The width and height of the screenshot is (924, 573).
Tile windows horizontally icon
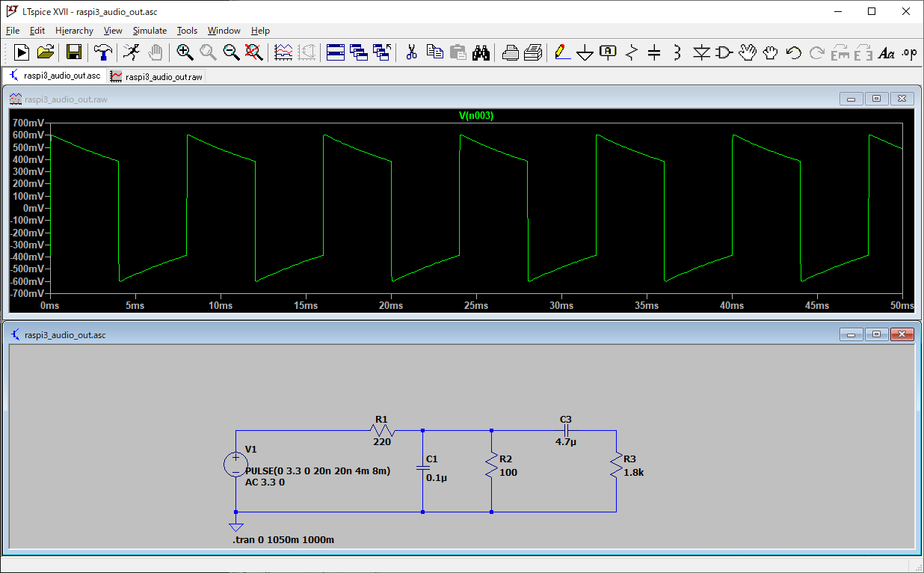pyautogui.click(x=336, y=52)
